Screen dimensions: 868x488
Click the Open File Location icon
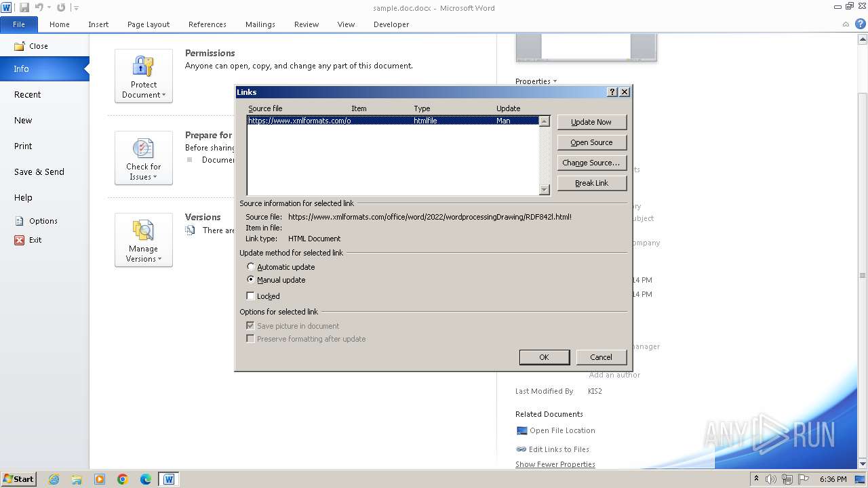(x=521, y=430)
